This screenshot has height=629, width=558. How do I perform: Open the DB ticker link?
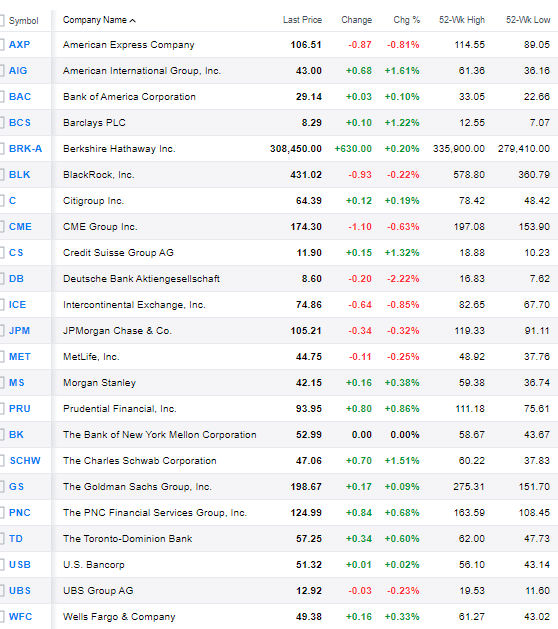click(16, 279)
